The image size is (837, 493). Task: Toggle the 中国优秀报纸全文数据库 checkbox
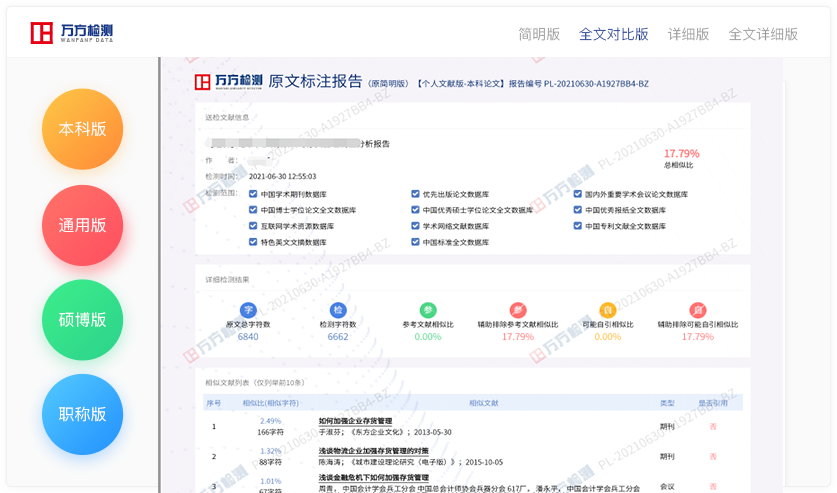click(x=578, y=210)
